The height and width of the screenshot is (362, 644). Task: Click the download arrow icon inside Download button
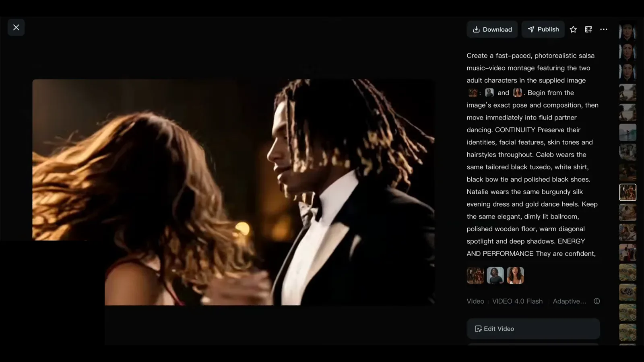point(476,29)
